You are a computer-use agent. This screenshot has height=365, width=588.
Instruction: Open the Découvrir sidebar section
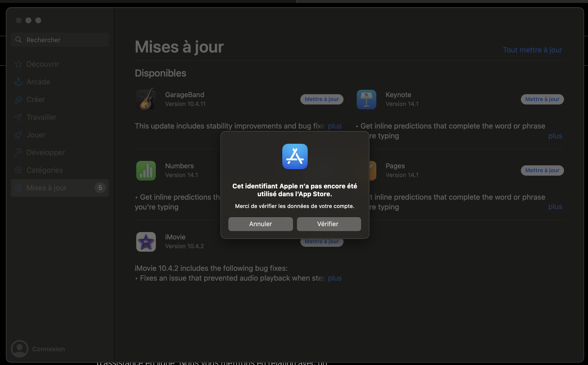[x=43, y=64]
